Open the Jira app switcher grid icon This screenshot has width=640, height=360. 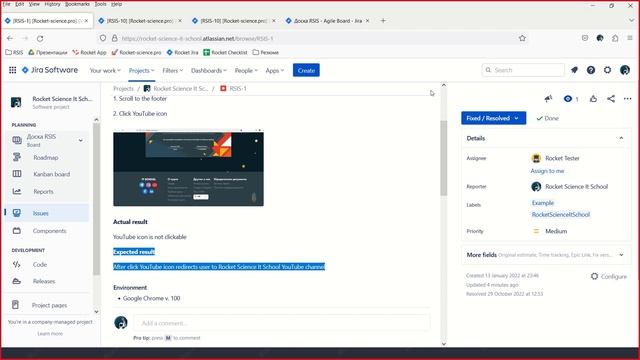pyautogui.click(x=13, y=70)
